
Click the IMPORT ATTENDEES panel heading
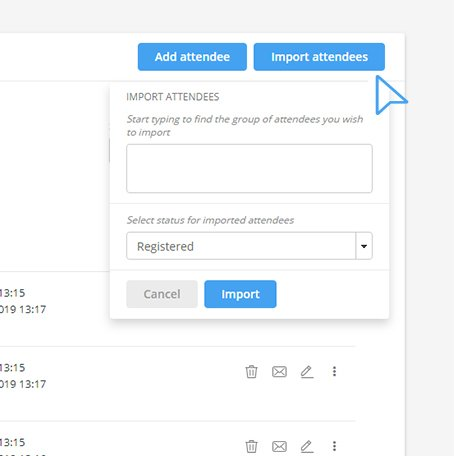tap(173, 97)
